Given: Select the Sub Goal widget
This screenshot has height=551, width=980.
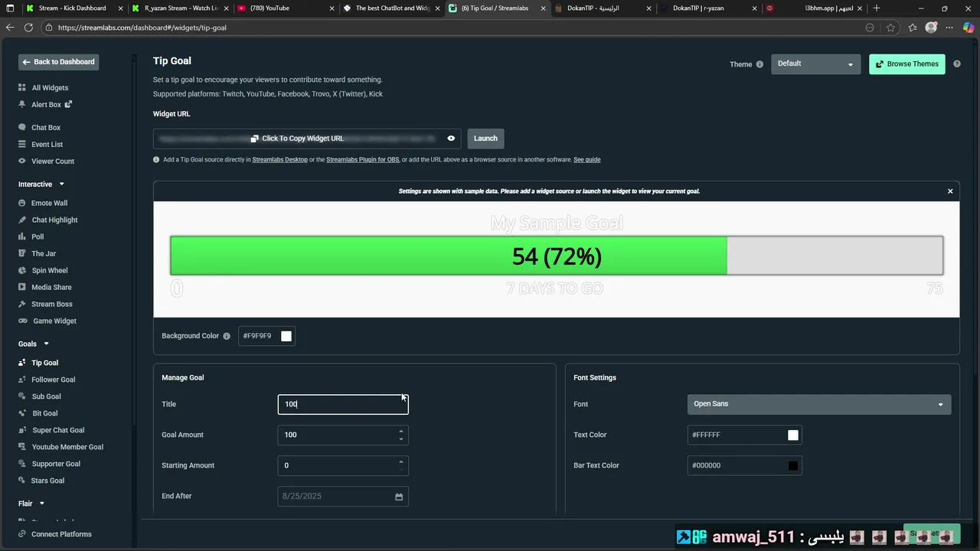Looking at the screenshot, I should (x=46, y=396).
